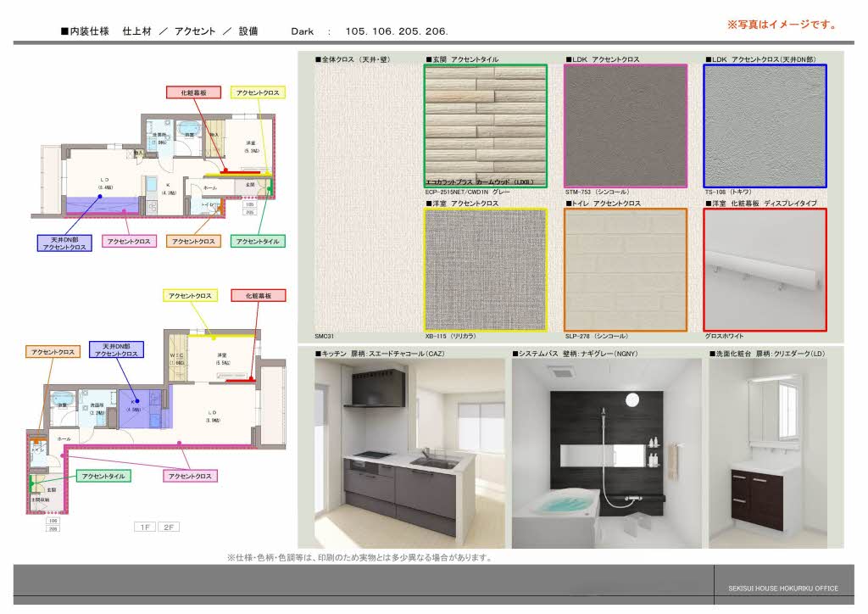
Task: Pick the SLP-278 toilet accent cloth swatch
Action: click(626, 269)
